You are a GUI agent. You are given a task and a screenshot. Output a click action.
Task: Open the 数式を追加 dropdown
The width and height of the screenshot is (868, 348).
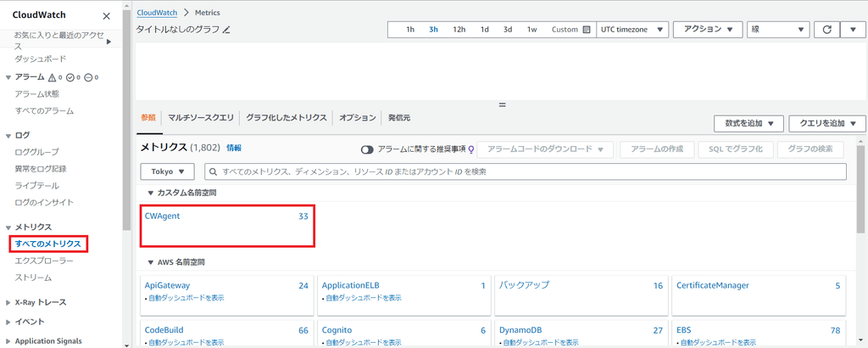748,124
